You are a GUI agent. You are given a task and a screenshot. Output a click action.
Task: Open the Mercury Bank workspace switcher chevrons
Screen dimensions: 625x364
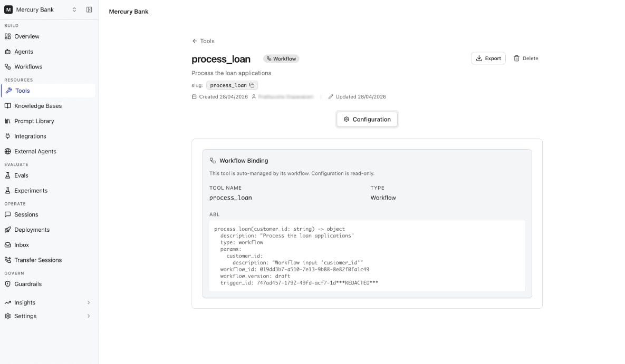(x=74, y=9)
